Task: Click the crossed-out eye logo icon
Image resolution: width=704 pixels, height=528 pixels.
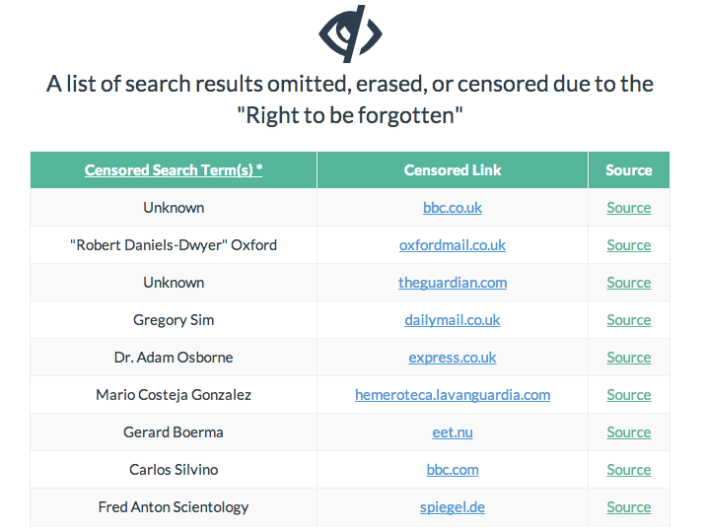Action: tap(351, 33)
